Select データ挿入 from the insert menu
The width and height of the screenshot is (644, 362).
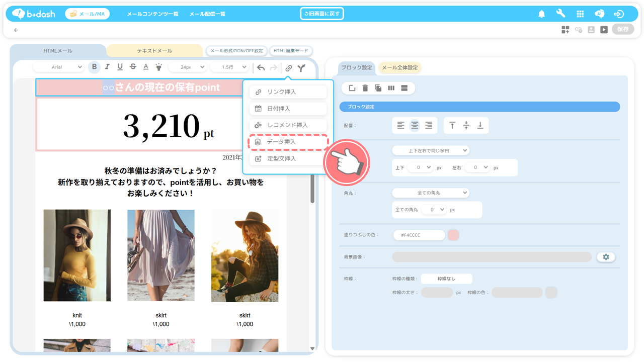[x=288, y=142]
